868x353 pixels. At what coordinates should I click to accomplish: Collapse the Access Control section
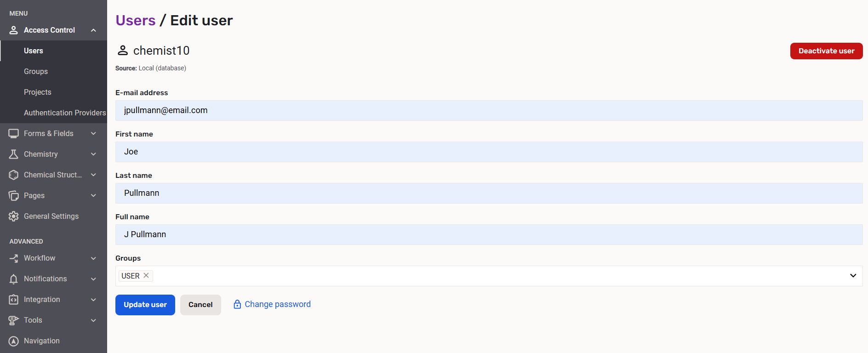click(93, 30)
